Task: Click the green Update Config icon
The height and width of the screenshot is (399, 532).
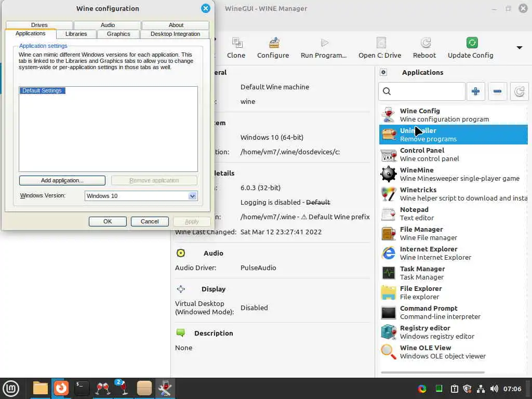Action: click(472, 43)
